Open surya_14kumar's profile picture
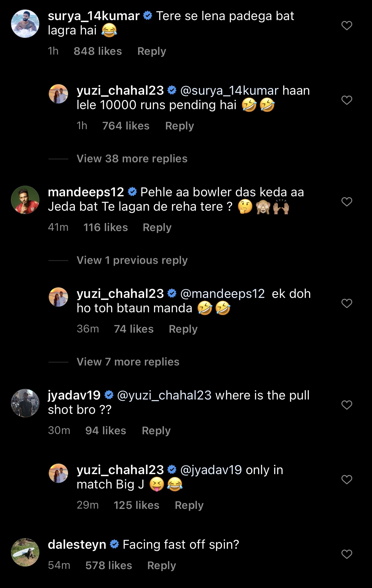372x588 pixels. coord(25,24)
